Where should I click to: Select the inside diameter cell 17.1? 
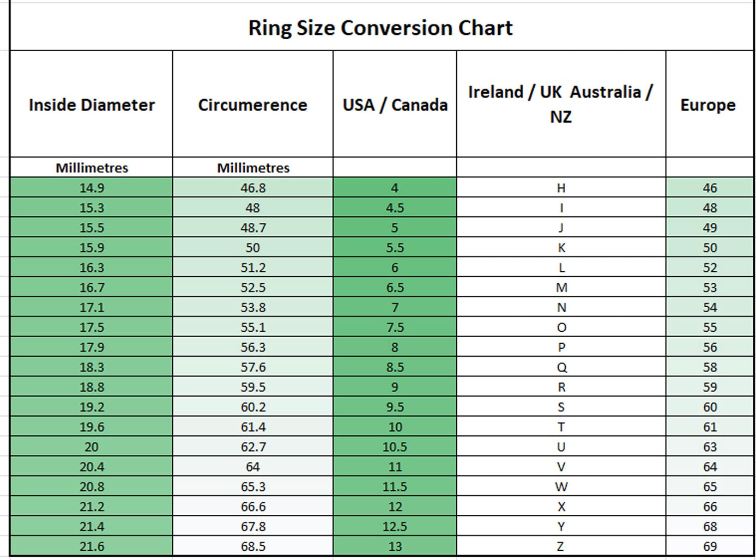click(92, 307)
